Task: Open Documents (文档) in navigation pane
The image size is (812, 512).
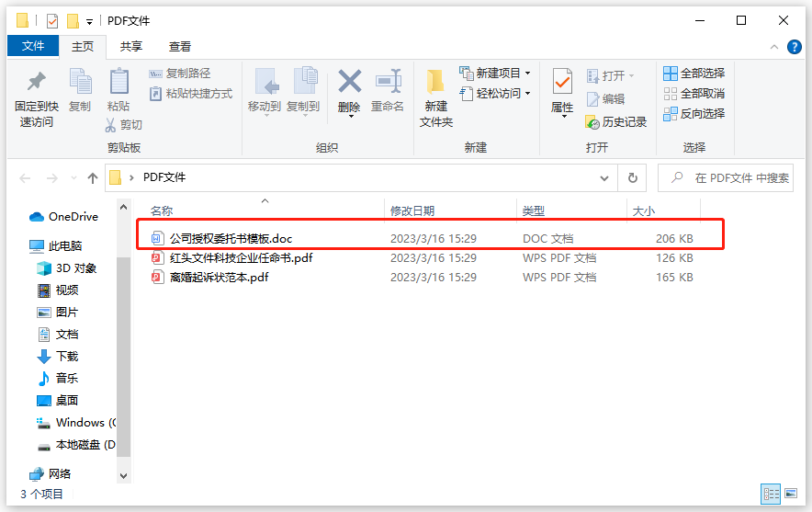Action: pyautogui.click(x=58, y=335)
